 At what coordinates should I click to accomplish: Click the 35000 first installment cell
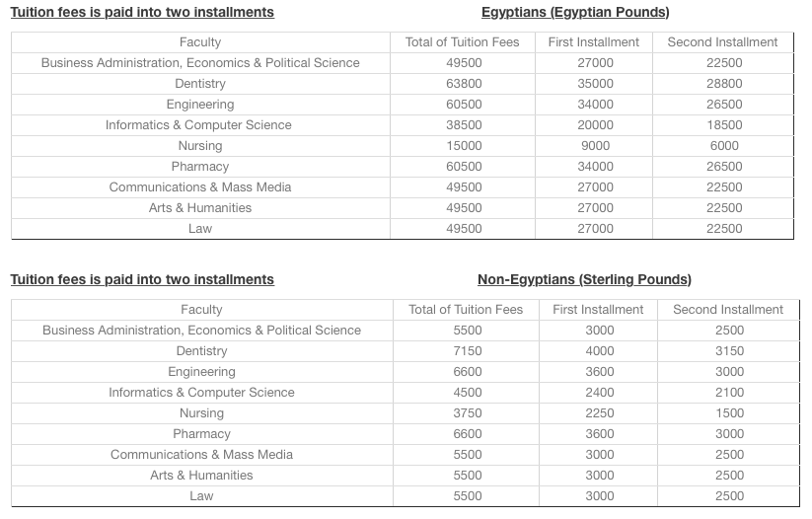coord(595,84)
